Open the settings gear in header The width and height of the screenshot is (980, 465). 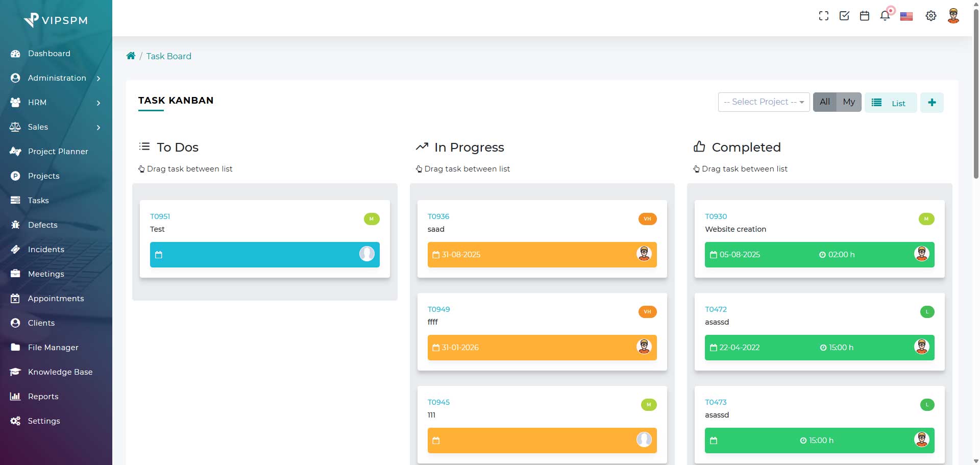click(x=931, y=16)
